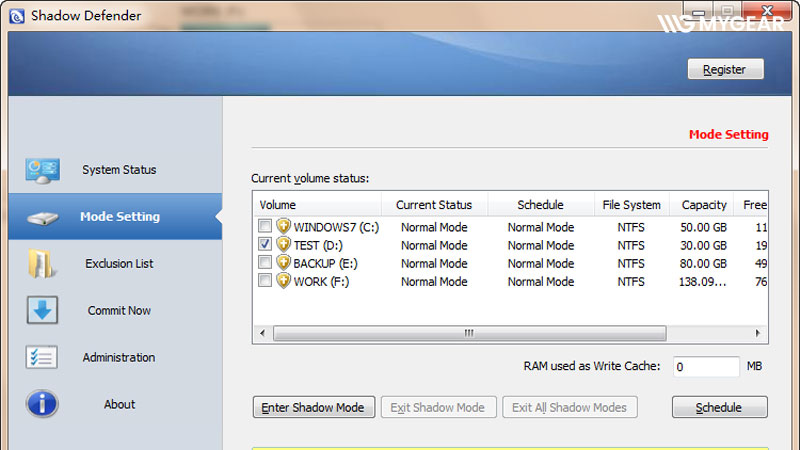The image size is (800, 450).
Task: Click the System Status monitor icon
Action: tap(42, 170)
